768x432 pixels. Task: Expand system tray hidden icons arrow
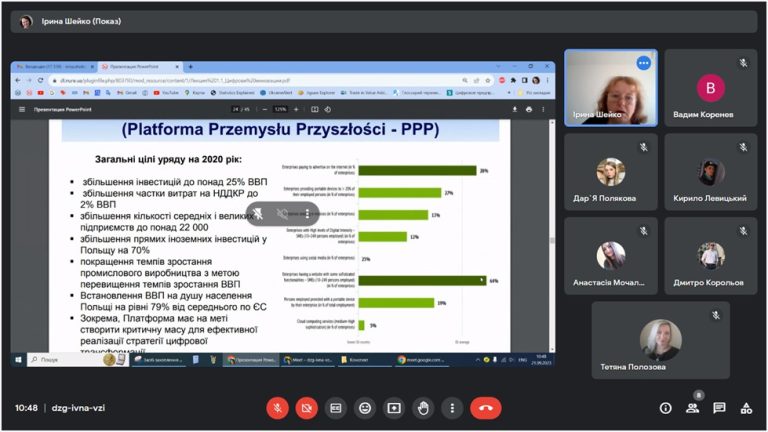pyautogui.click(x=478, y=360)
